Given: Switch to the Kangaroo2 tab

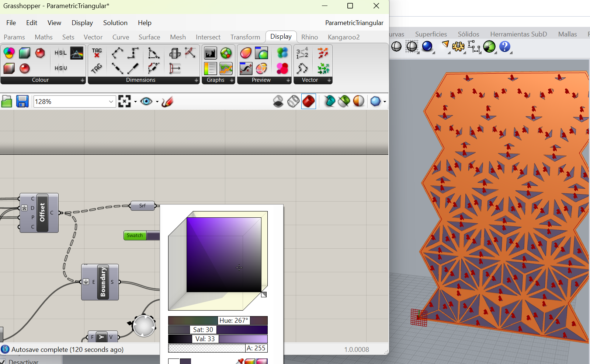Looking at the screenshot, I should pyautogui.click(x=343, y=37).
